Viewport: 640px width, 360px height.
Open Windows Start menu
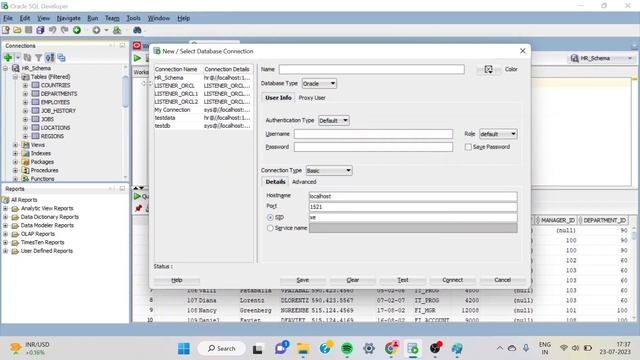click(184, 348)
